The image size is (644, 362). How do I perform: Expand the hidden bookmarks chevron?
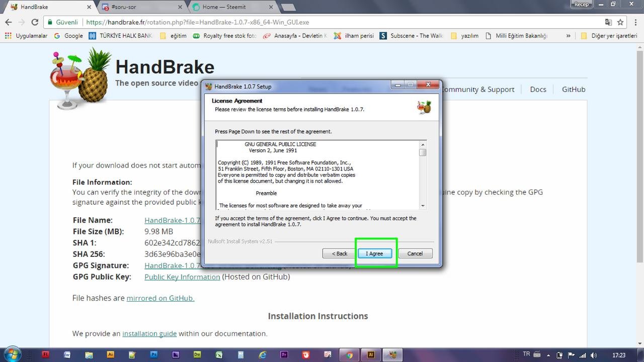(x=568, y=36)
